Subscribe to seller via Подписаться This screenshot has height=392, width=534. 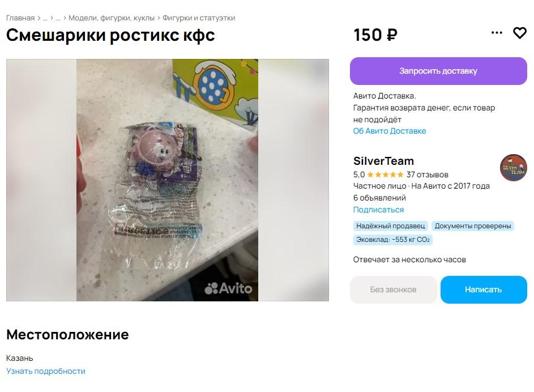378,210
